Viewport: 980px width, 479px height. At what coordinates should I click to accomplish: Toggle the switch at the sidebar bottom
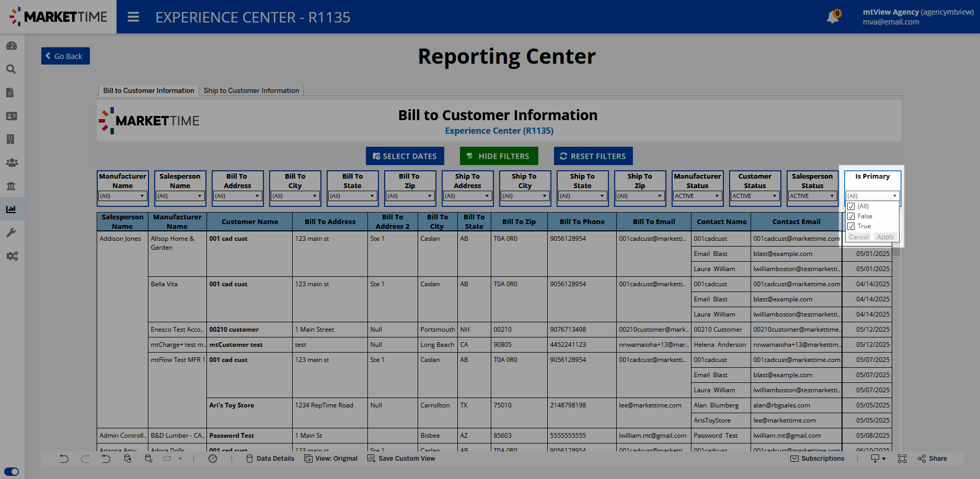[11, 472]
